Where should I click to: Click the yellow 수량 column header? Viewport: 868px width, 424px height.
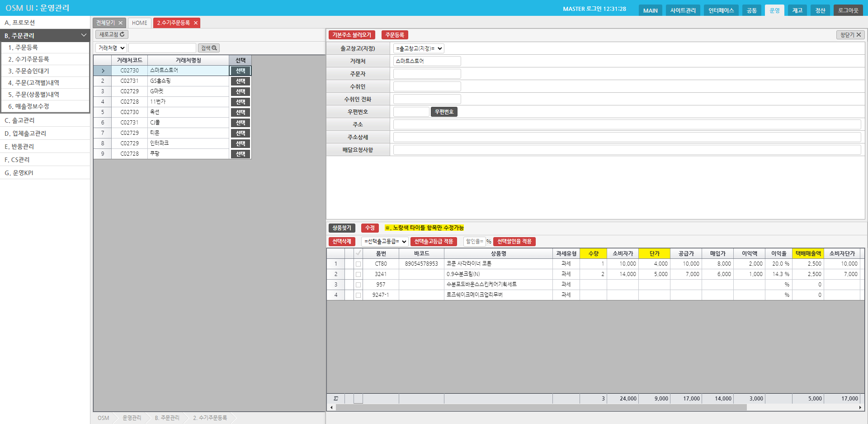(x=593, y=253)
